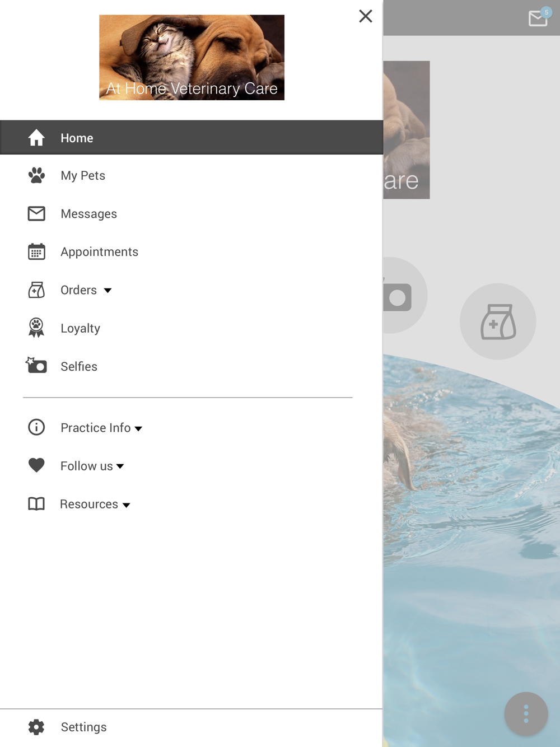The height and width of the screenshot is (747, 560).
Task: Click the Appointments calendar icon
Action: click(36, 251)
